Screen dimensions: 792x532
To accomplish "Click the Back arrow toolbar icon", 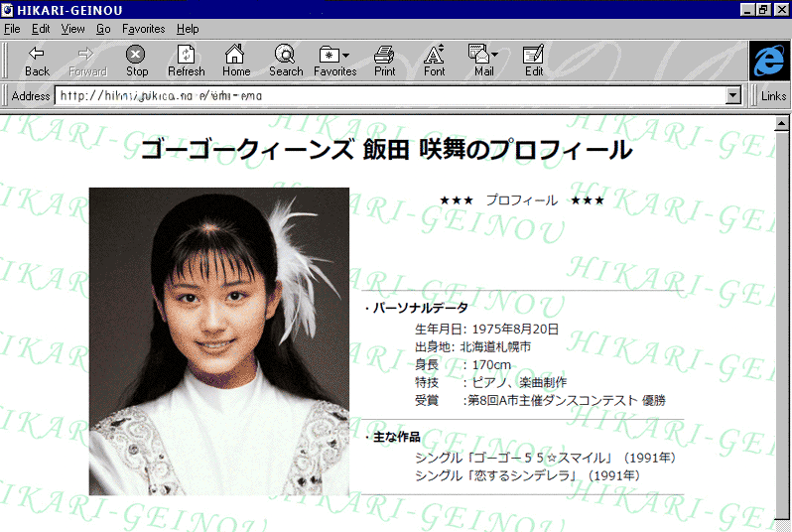I will 37,54.
